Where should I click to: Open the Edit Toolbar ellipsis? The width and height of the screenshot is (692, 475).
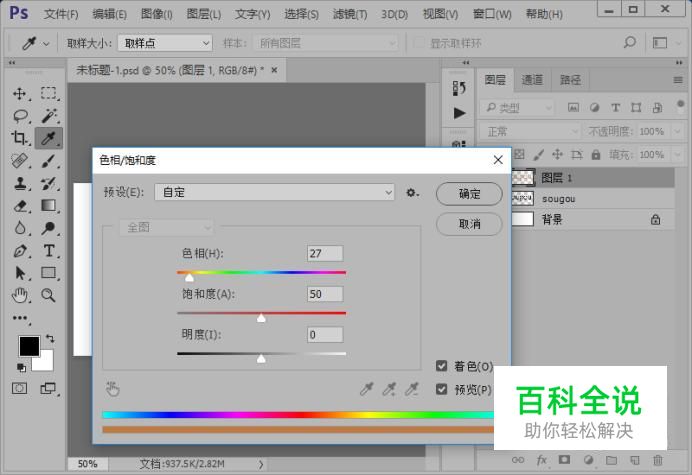20,318
